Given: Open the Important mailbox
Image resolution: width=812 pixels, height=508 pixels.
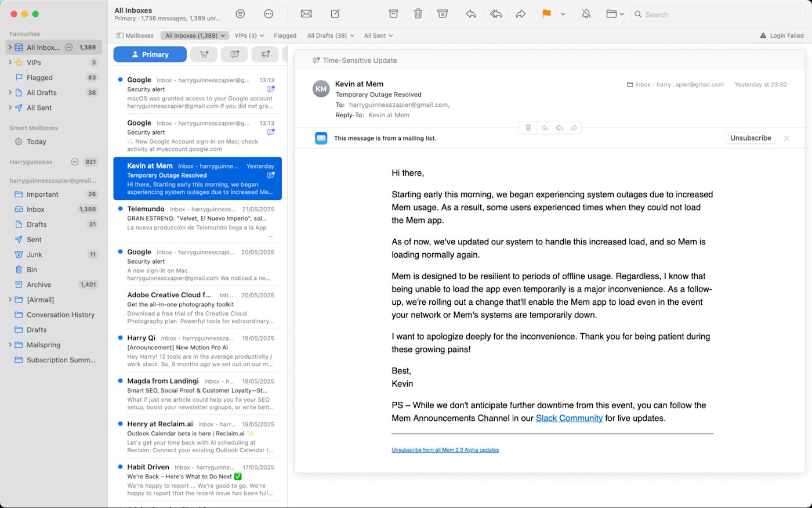Looking at the screenshot, I should pyautogui.click(x=54, y=194).
